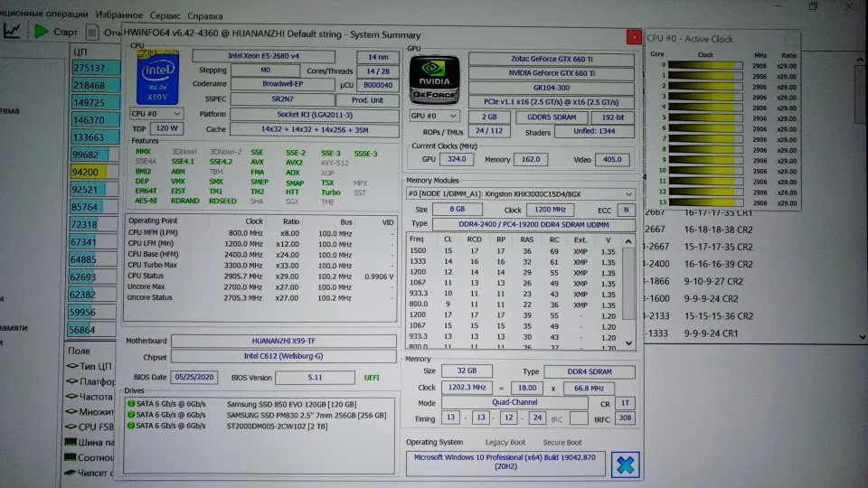Click the HUANANZHI X99-TF motherboard field
Screen dimensions: 868x488
(x=283, y=341)
